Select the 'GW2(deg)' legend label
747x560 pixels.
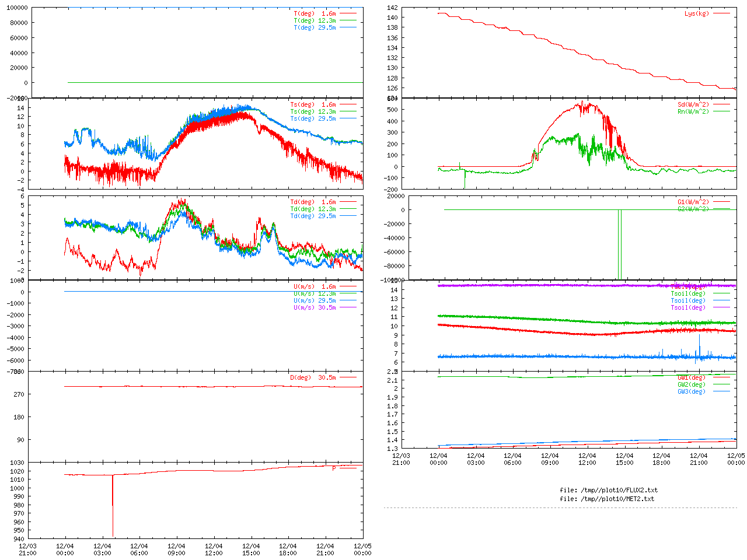coord(692,384)
